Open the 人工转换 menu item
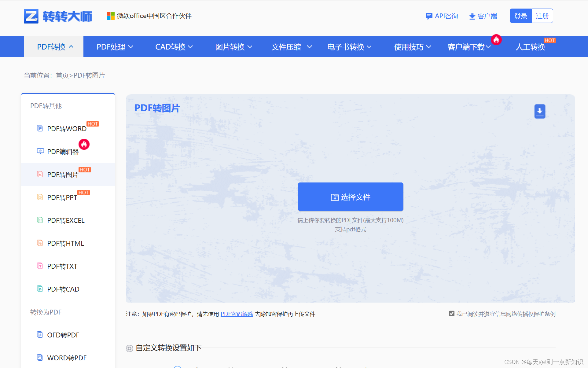This screenshot has width=588, height=368. pyautogui.click(x=530, y=47)
